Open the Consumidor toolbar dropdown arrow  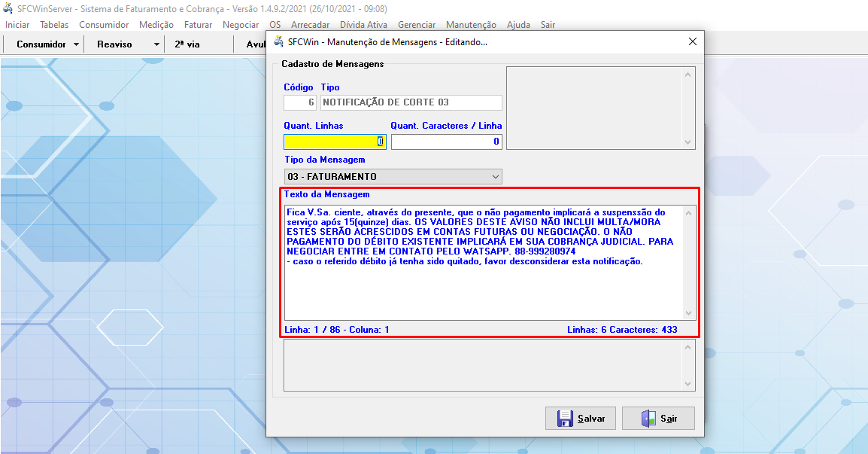(x=77, y=44)
